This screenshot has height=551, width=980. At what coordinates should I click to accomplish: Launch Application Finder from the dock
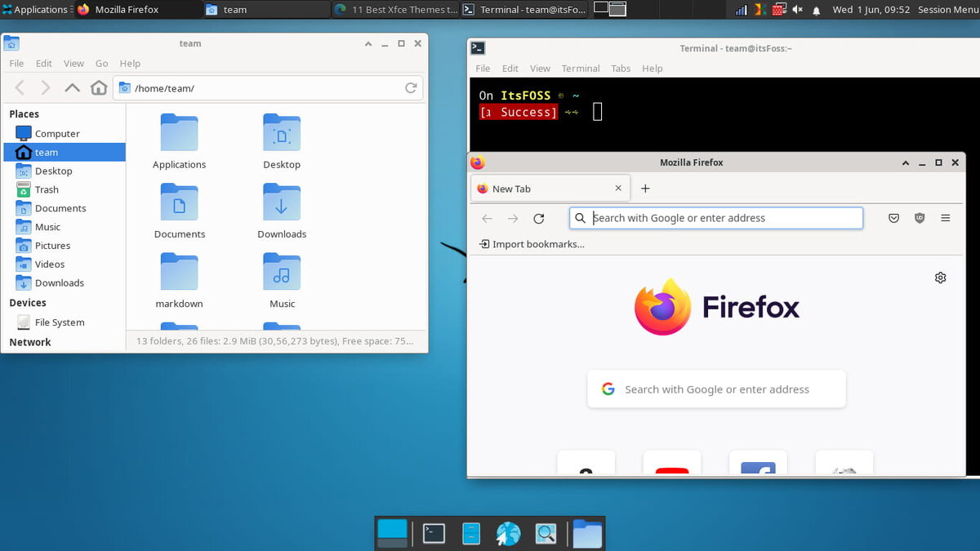coord(546,534)
